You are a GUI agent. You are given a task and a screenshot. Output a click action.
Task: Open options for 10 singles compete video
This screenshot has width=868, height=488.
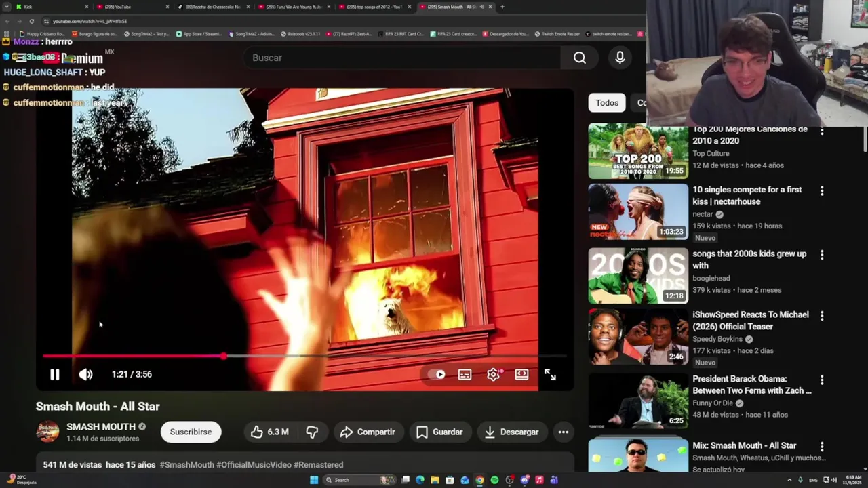click(822, 191)
